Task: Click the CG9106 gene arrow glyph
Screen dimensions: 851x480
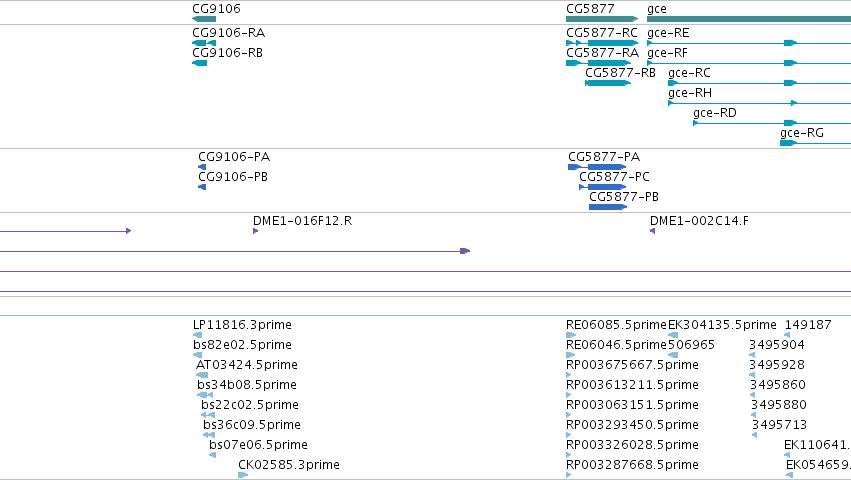Action: [204, 19]
